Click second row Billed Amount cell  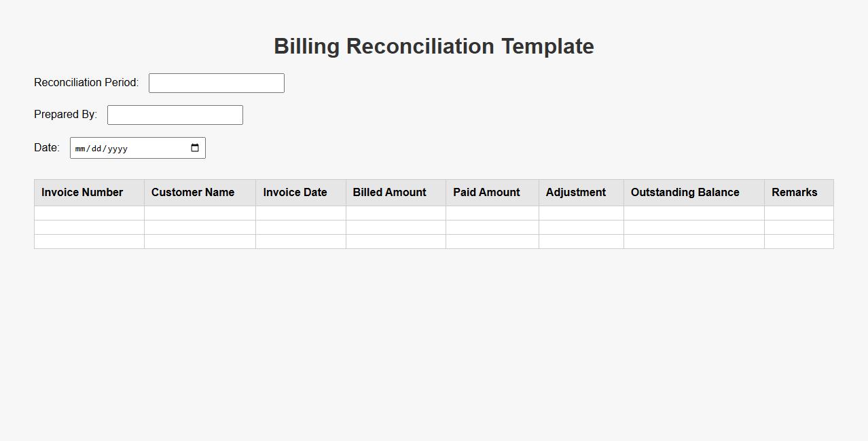(x=395, y=227)
